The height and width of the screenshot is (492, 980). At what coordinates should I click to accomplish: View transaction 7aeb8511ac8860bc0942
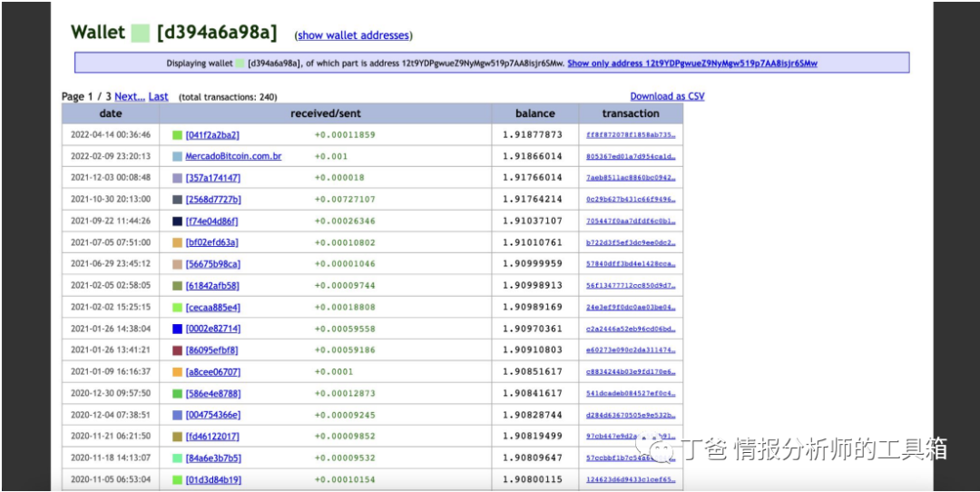(631, 178)
